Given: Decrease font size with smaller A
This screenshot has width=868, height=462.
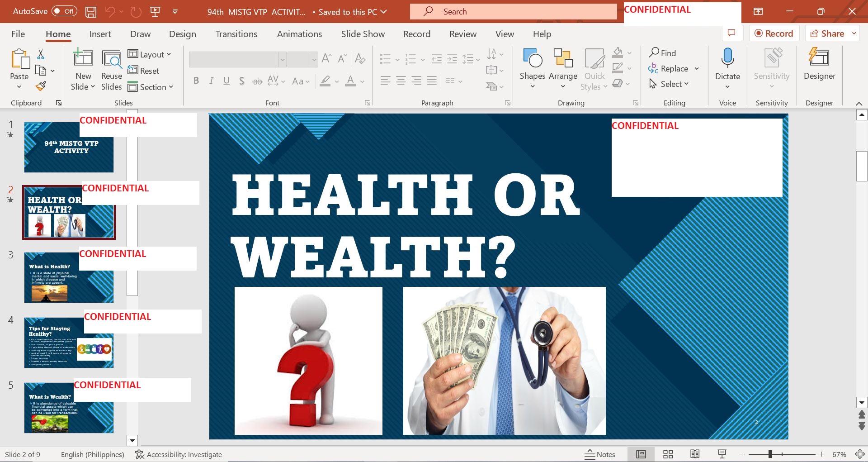Looking at the screenshot, I should tap(342, 58).
